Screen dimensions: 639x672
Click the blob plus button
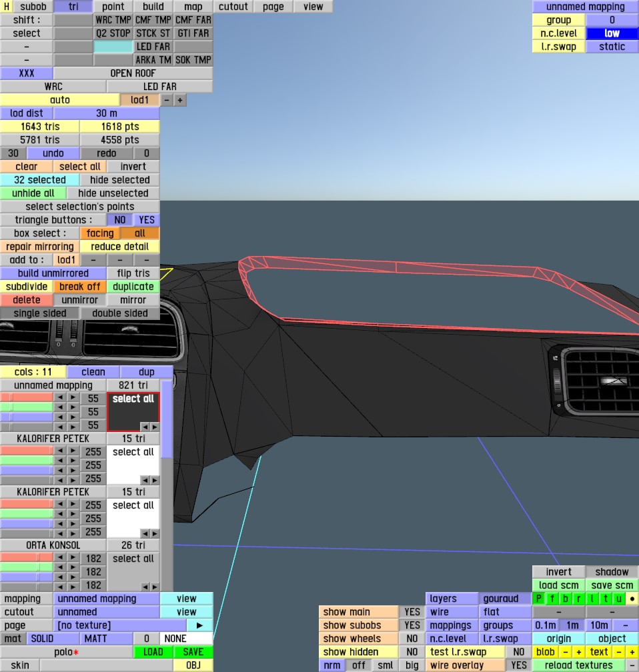point(579,652)
